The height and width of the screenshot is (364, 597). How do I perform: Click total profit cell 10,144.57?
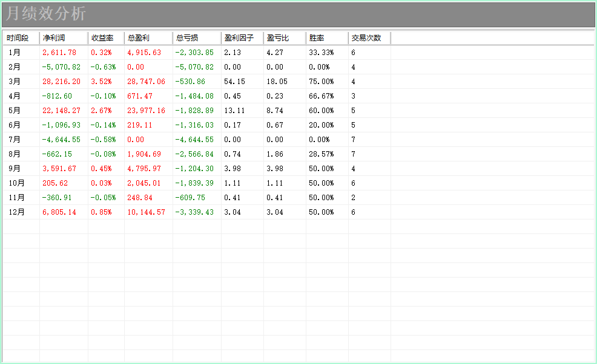pyautogui.click(x=146, y=212)
